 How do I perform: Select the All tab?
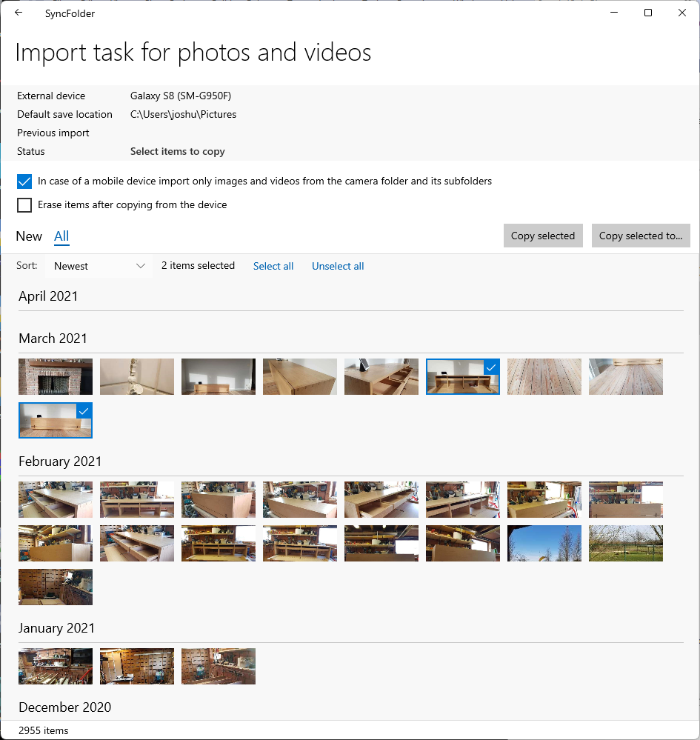pyautogui.click(x=61, y=236)
